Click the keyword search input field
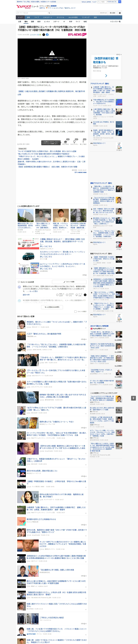The width and height of the screenshot is (138, 644). (32, 13)
